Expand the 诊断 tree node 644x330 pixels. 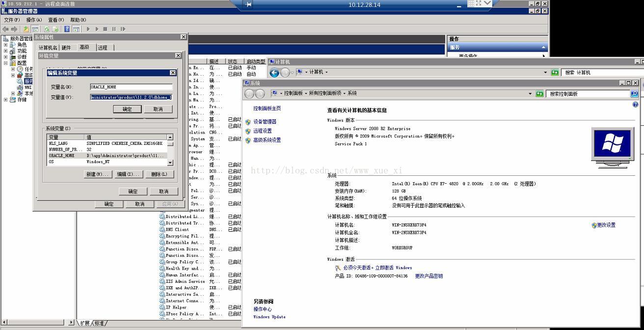click(6, 57)
